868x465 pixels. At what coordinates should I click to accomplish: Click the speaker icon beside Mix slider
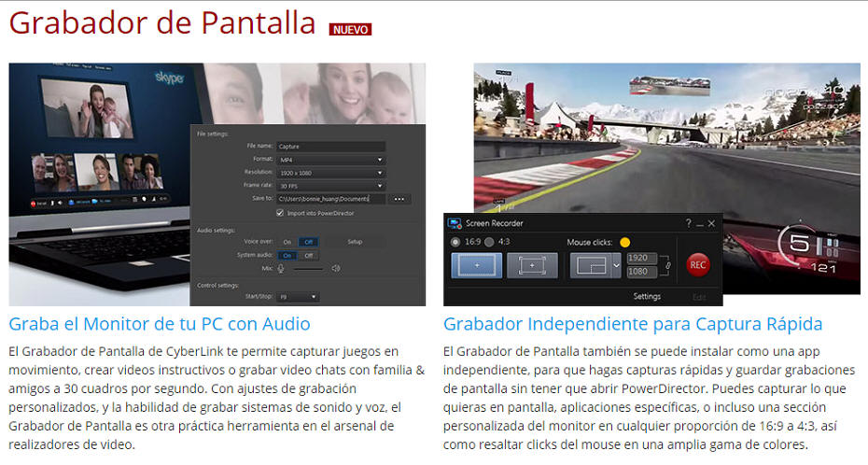pyautogui.click(x=335, y=269)
